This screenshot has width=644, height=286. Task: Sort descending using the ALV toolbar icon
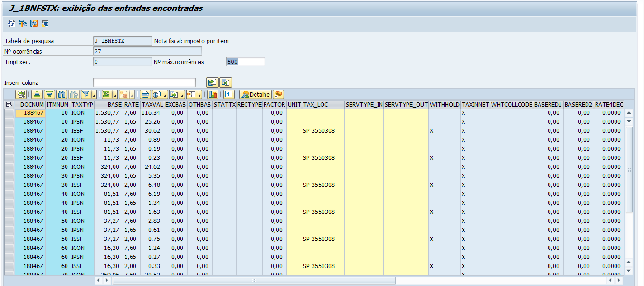(49, 94)
